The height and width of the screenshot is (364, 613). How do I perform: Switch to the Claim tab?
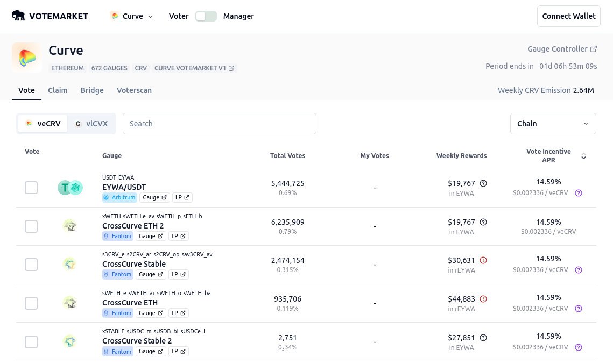(x=58, y=90)
